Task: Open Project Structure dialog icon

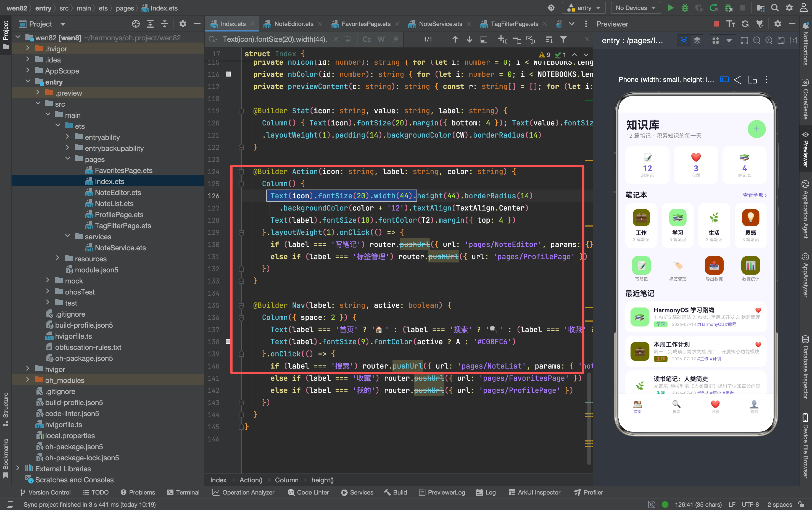Action: [x=760, y=8]
